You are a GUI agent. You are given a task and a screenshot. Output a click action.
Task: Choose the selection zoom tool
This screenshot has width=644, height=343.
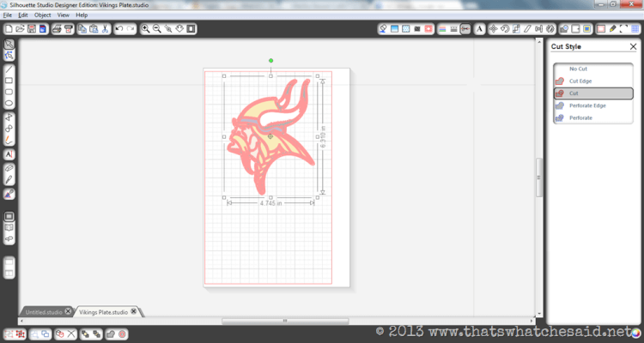168,28
